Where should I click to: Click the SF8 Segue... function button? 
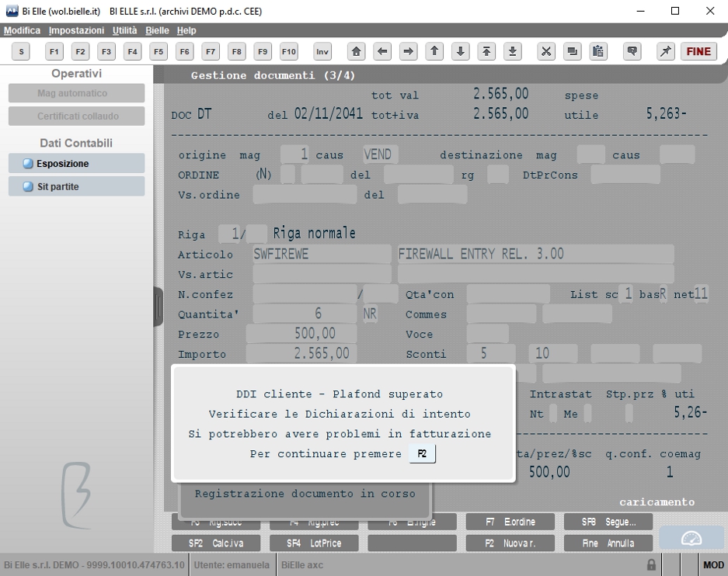coord(608,522)
